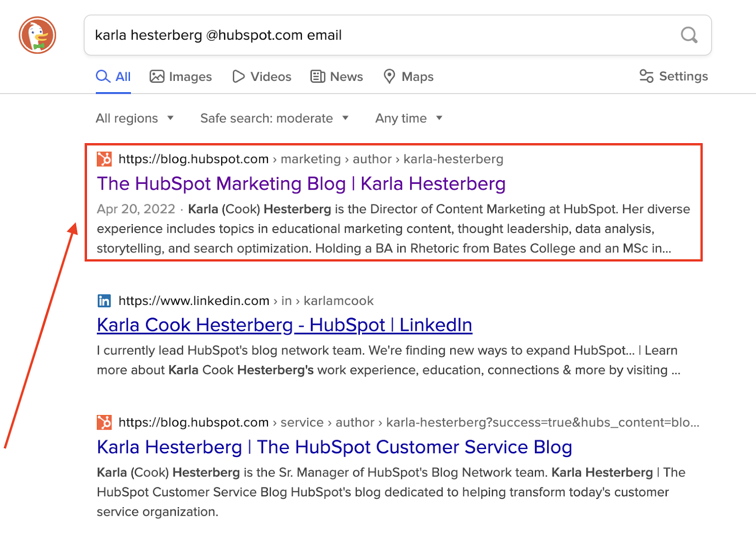Open the Maps tab

point(408,77)
